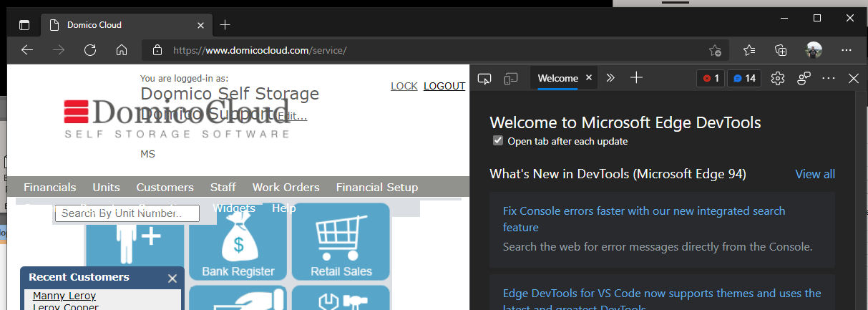Open a new browser tab
The image size is (868, 310).
coord(225,25)
